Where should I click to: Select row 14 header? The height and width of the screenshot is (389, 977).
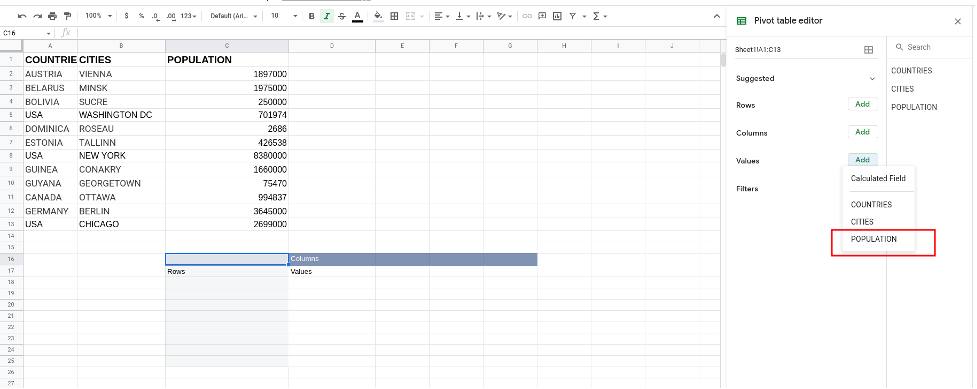11,236
